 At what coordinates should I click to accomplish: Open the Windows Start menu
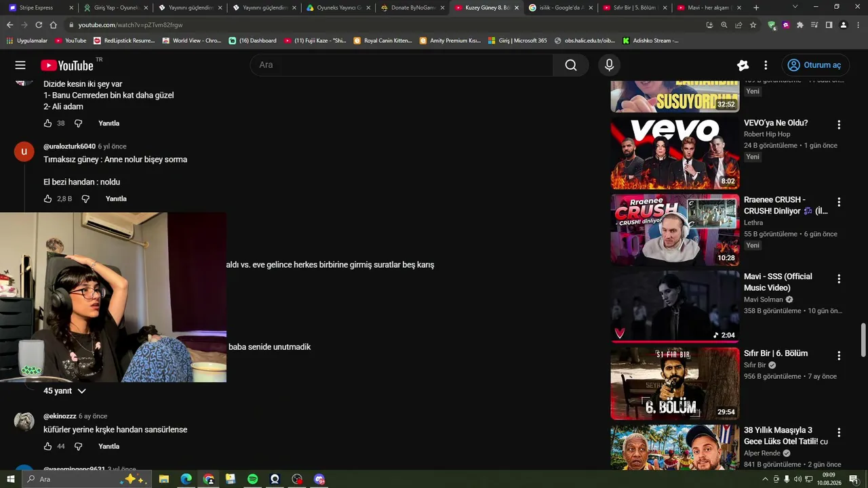10,479
